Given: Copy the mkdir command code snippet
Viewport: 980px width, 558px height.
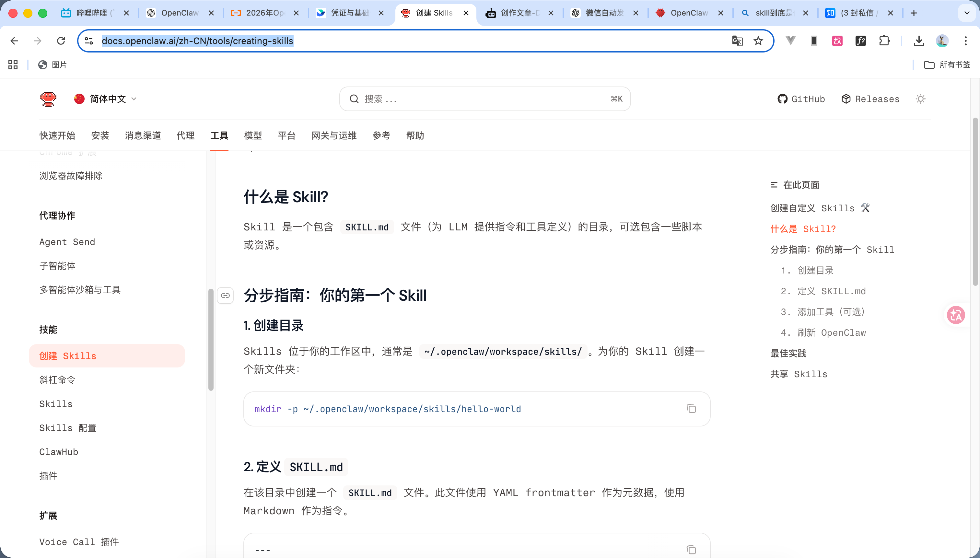Looking at the screenshot, I should 691,409.
